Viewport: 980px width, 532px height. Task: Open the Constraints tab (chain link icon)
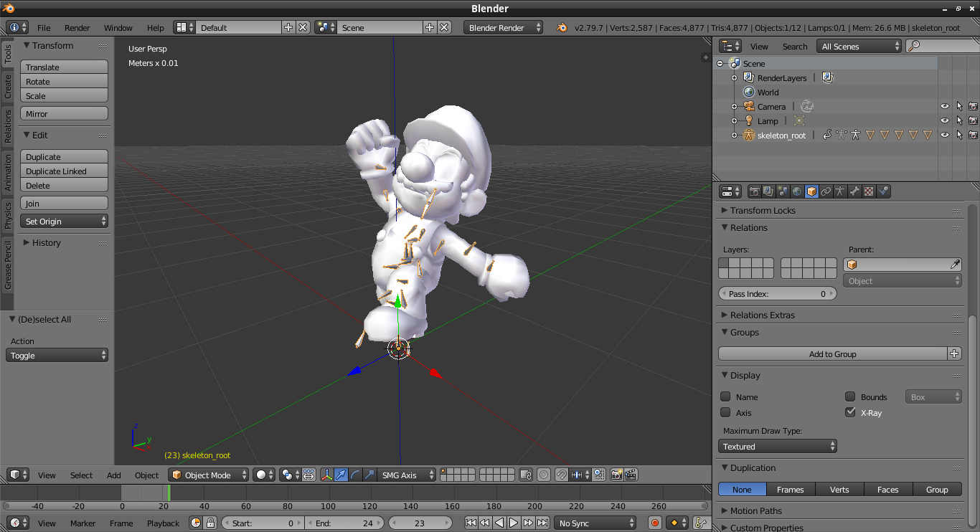[x=826, y=191]
